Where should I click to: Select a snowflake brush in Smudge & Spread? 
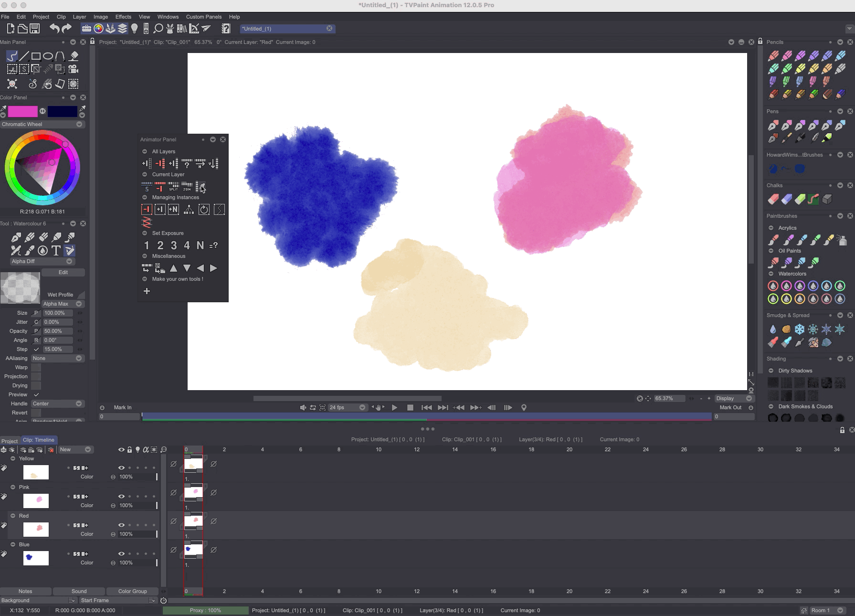800,329
